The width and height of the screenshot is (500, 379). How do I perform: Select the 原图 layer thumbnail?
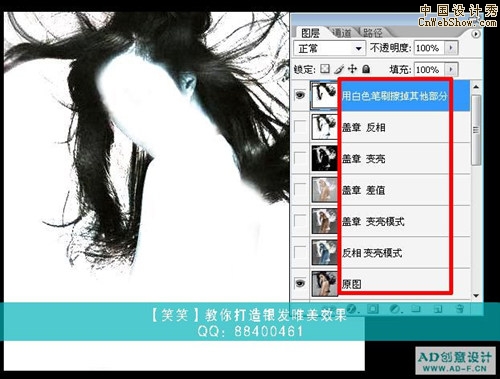(324, 284)
